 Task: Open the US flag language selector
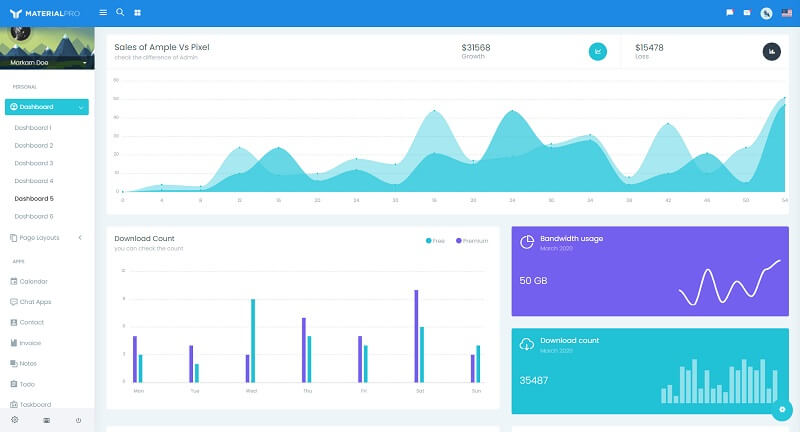point(786,13)
